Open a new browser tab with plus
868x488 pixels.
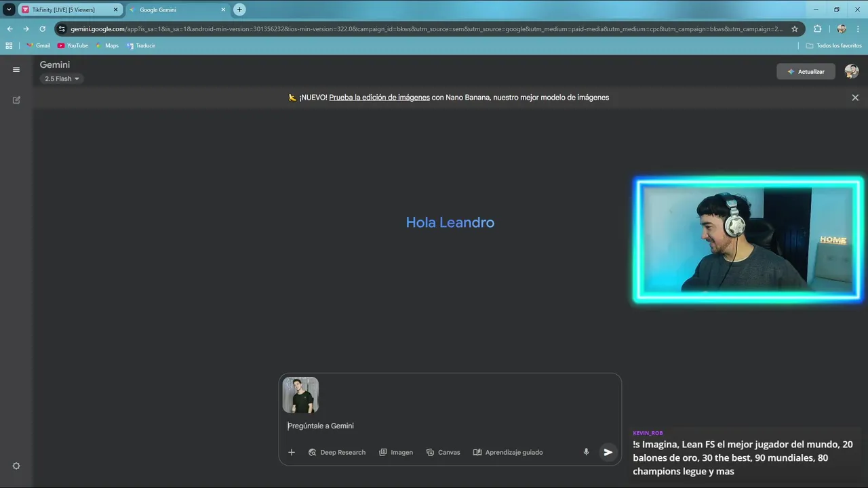(239, 9)
